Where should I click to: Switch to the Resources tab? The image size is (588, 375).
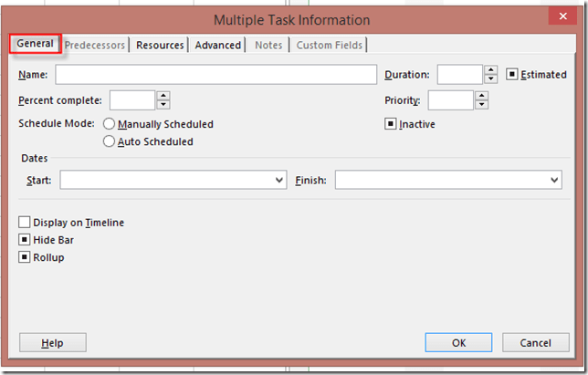[x=161, y=45]
